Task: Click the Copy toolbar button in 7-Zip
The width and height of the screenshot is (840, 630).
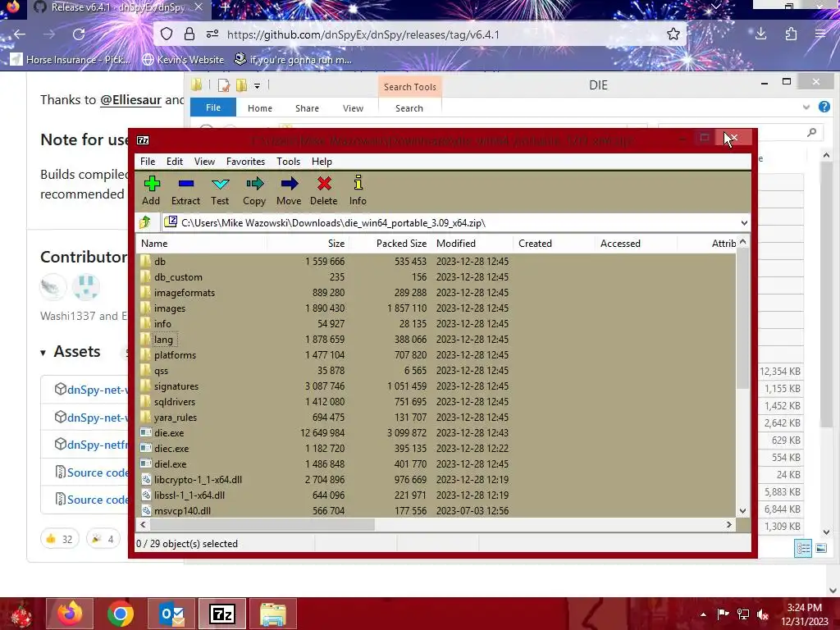Action: [x=254, y=190]
